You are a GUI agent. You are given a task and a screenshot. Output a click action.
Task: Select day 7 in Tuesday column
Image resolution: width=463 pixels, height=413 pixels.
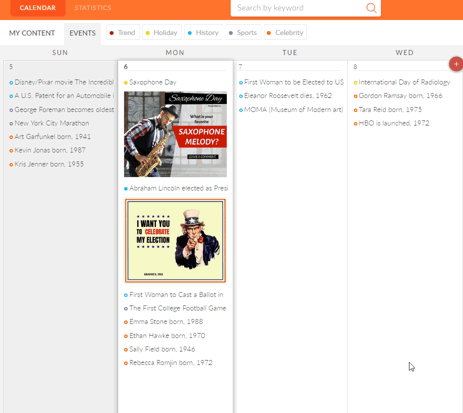coord(240,67)
